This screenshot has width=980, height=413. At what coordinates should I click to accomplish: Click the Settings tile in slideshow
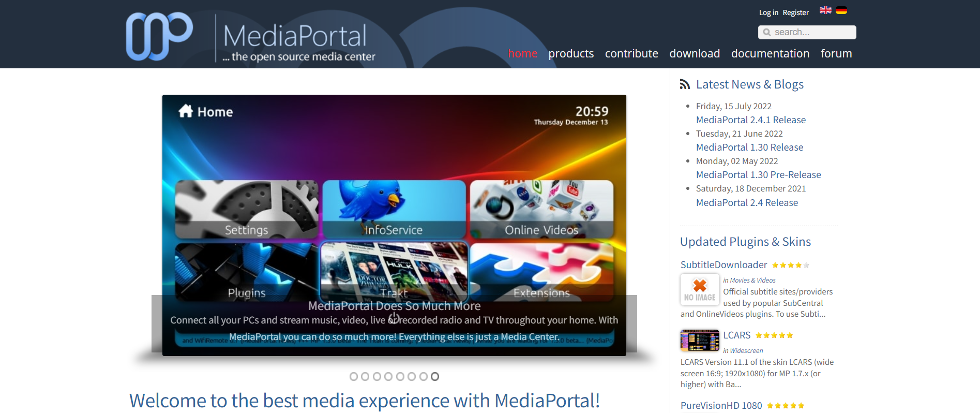(247, 209)
